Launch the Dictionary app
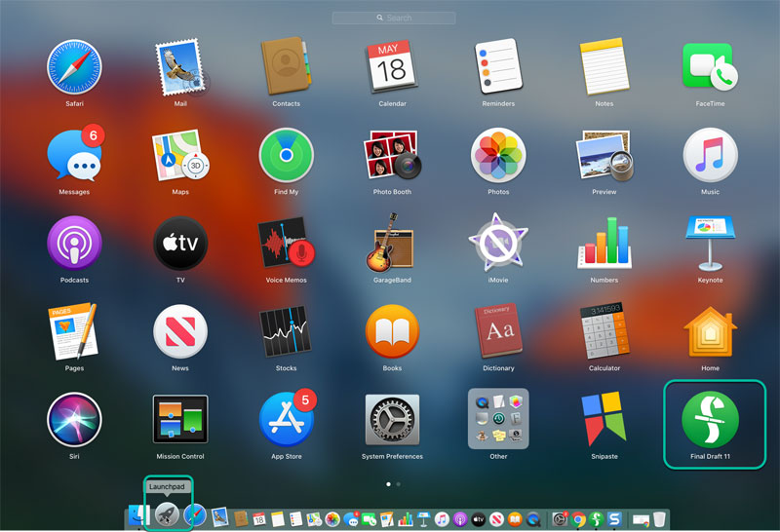Screen dimensions: 780x532 click(x=499, y=330)
